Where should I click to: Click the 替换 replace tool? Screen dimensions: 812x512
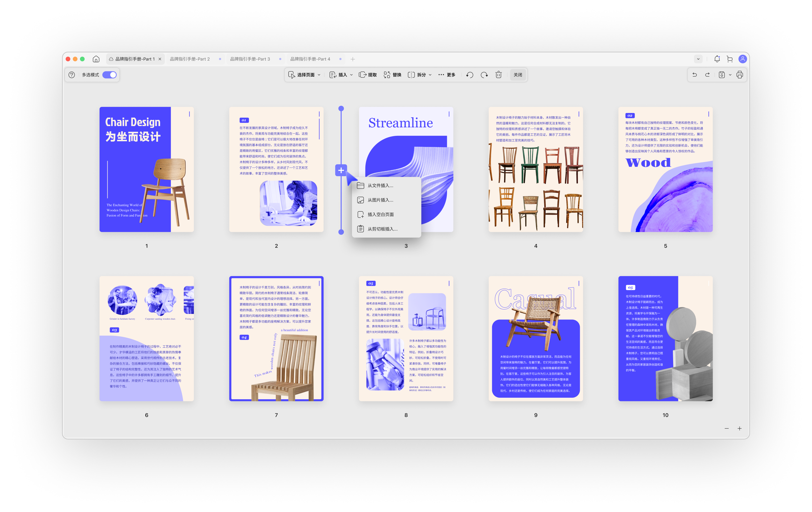pos(393,75)
